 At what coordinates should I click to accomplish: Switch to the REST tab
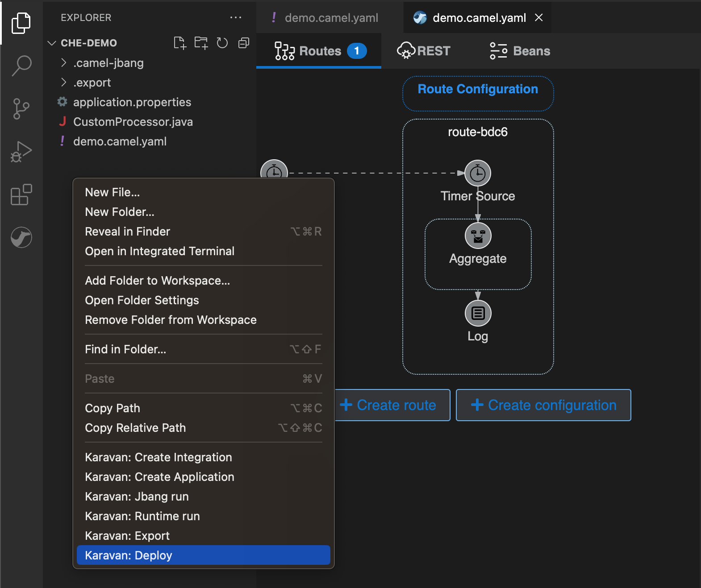coord(424,51)
